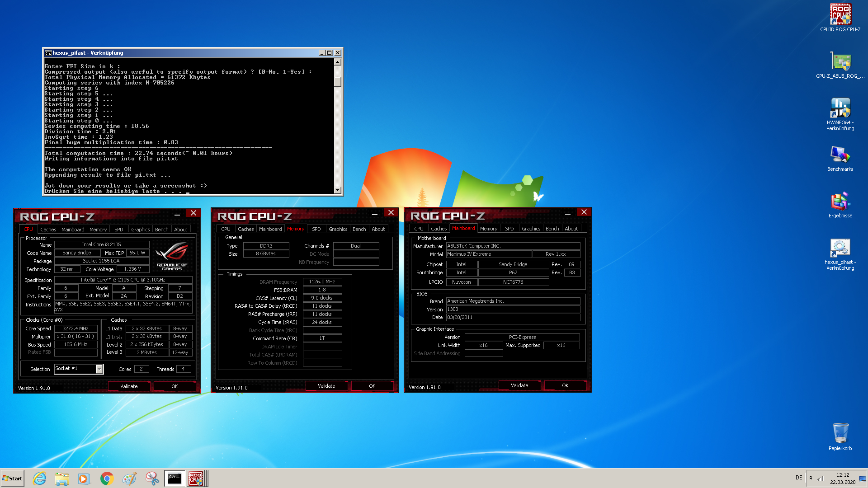Switch to Memory tab in left CPU-Z window
868x488 pixels.
tap(98, 230)
